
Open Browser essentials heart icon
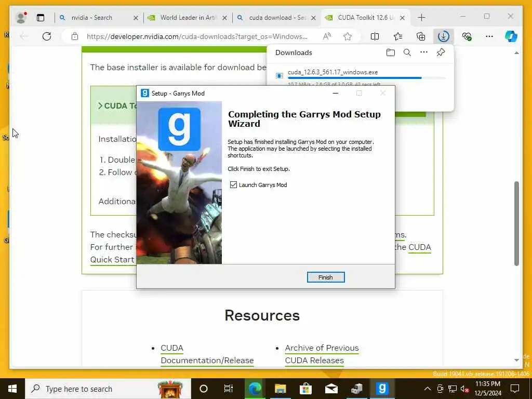point(467,36)
